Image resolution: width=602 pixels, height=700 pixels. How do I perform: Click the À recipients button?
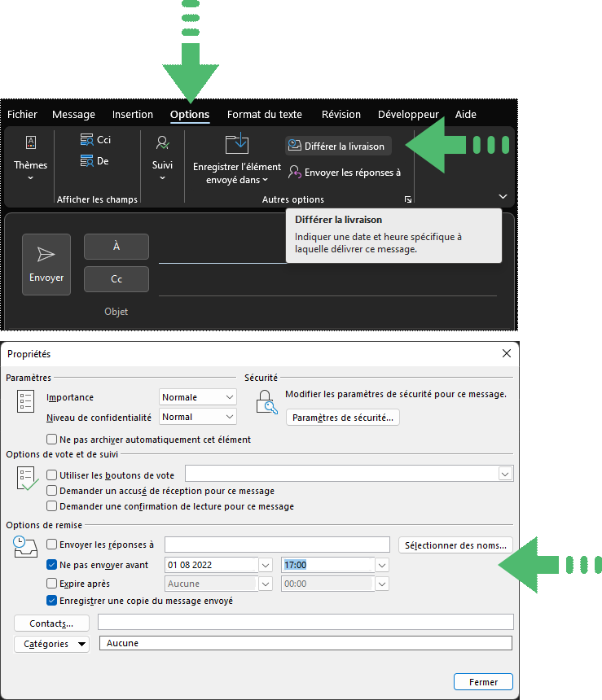(x=116, y=247)
